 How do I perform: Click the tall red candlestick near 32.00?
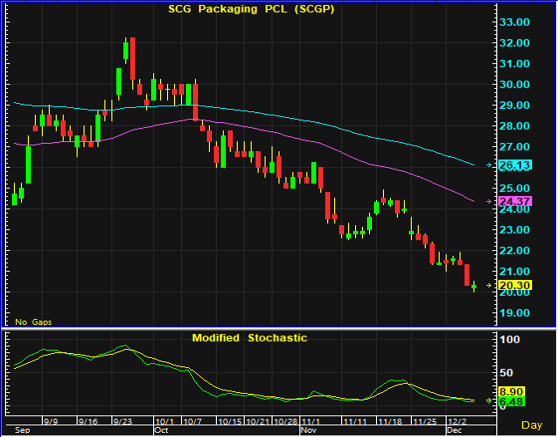[x=132, y=58]
